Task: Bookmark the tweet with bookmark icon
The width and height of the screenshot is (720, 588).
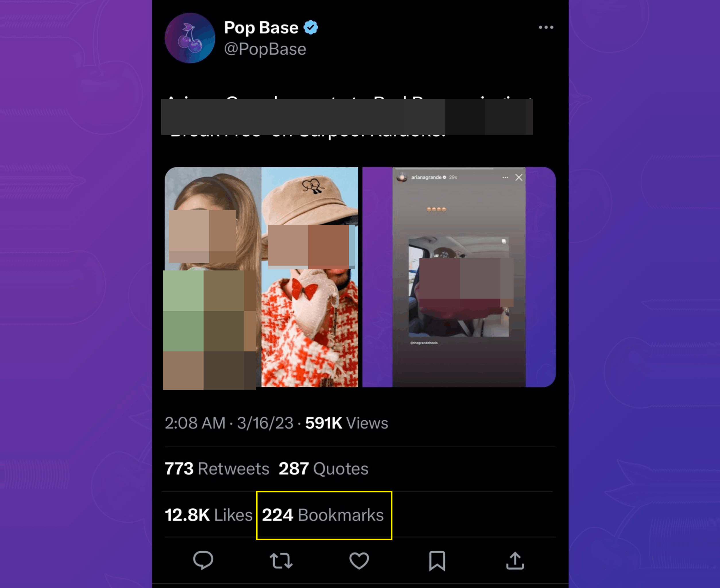Action: (437, 561)
